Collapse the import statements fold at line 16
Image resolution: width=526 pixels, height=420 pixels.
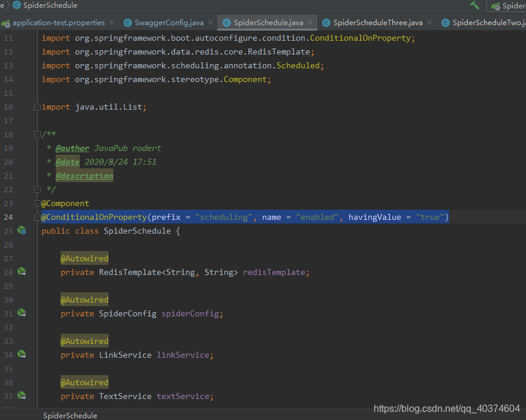click(37, 107)
